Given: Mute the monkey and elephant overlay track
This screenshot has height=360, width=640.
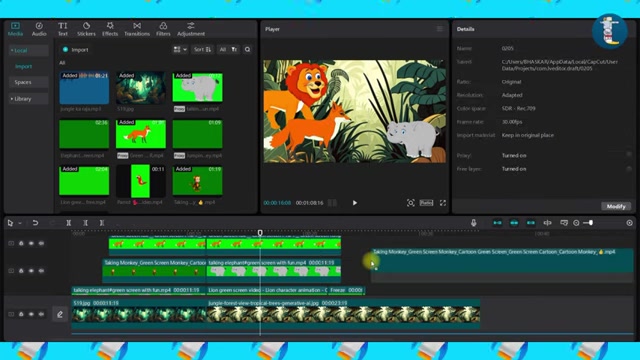Looking at the screenshot, I should pyautogui.click(x=41, y=271).
